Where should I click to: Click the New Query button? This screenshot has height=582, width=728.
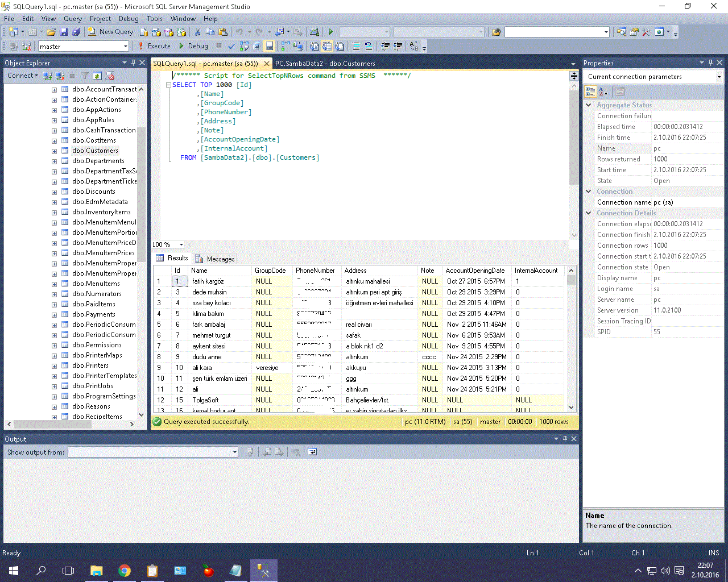(x=111, y=32)
